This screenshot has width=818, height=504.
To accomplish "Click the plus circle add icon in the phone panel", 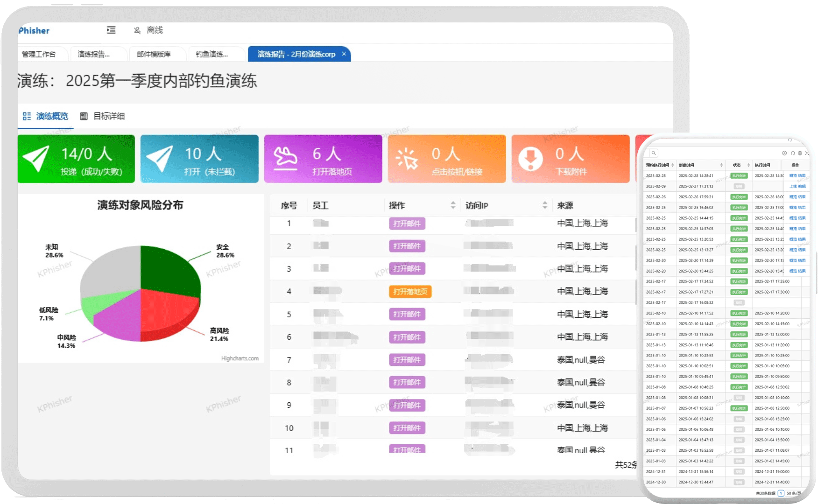I will coord(784,153).
